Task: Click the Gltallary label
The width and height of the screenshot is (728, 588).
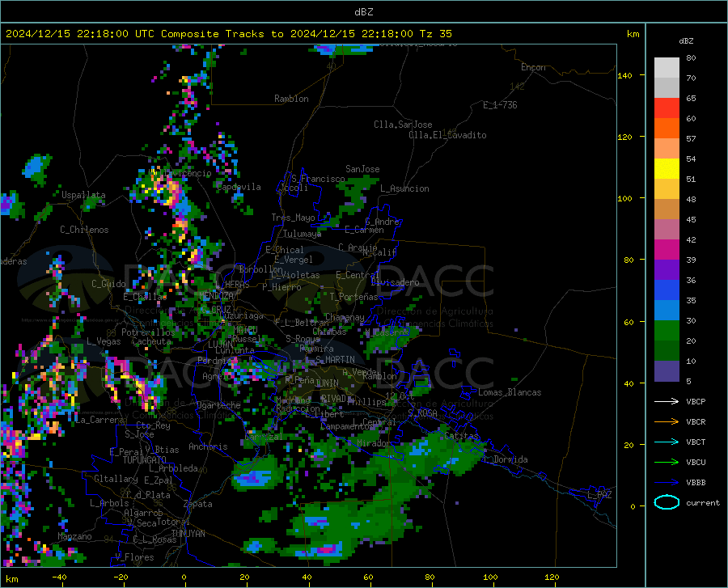Action: [116, 479]
